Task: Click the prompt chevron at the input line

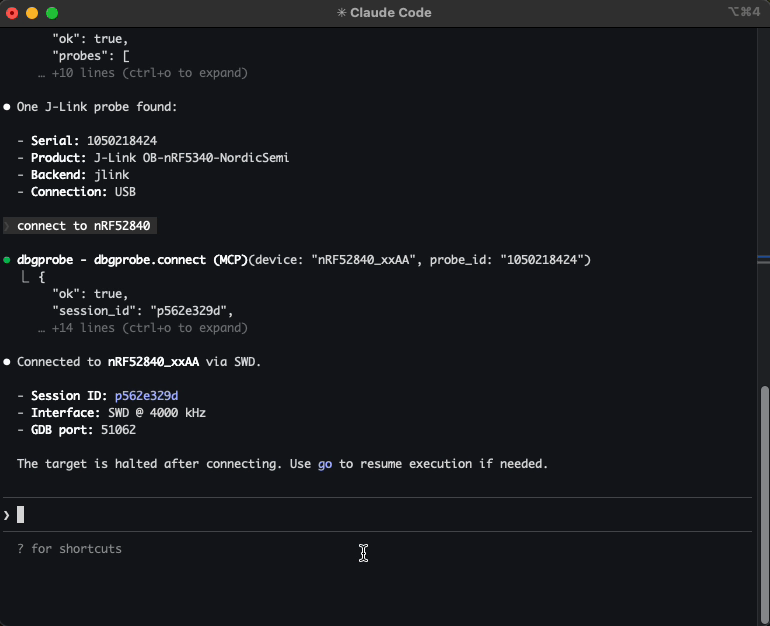Action: point(7,515)
